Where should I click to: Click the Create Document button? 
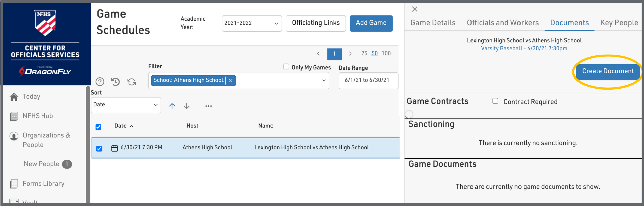coord(607,71)
